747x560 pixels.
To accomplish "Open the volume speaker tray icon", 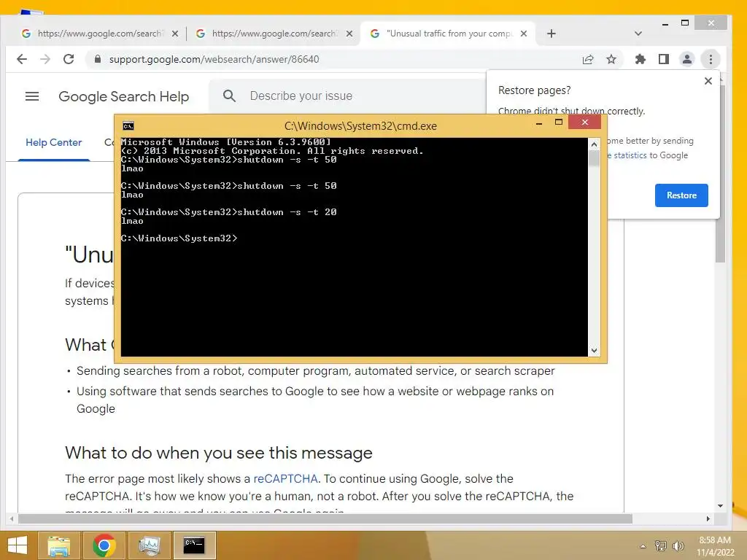I will click(x=678, y=546).
